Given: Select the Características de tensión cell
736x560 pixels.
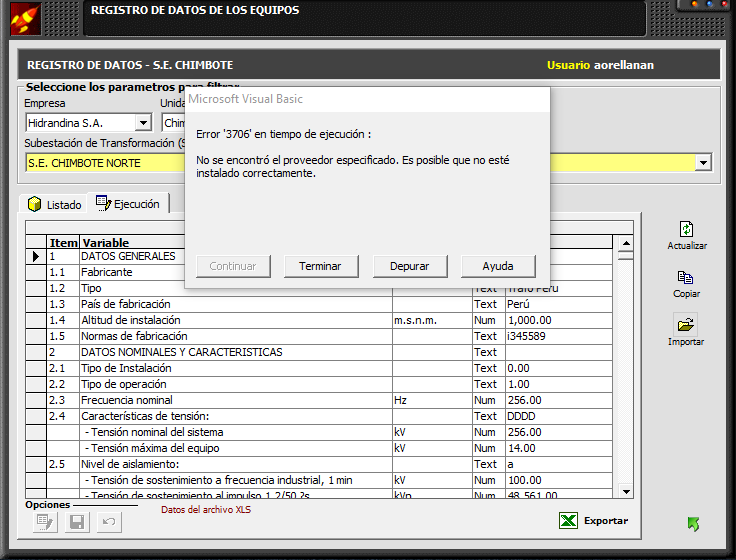Looking at the screenshot, I should tap(236, 416).
